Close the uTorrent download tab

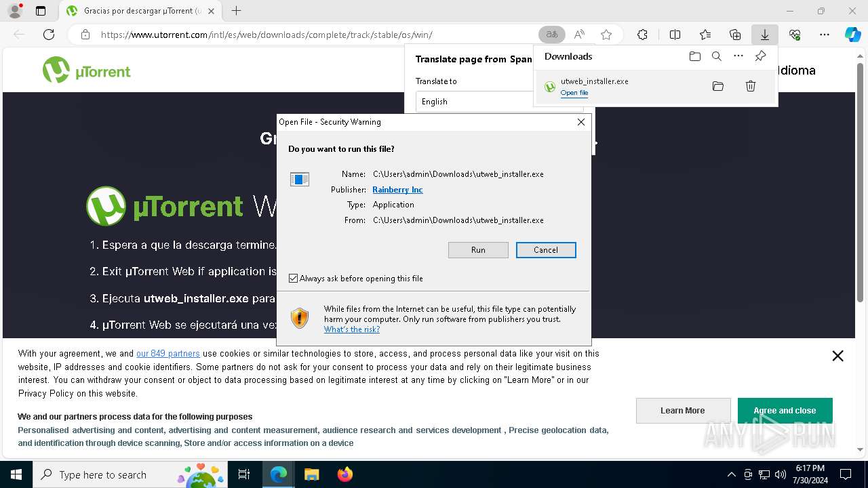pyautogui.click(x=211, y=11)
